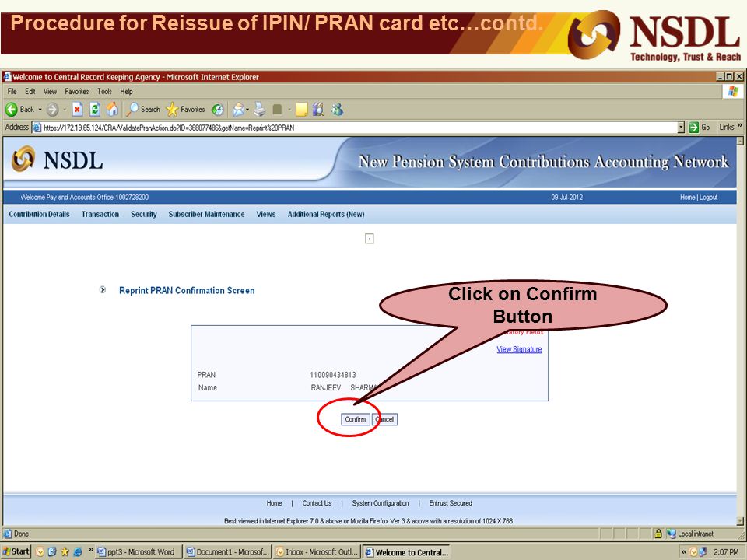747x560 pixels.
Task: Open Favorites star icon in toolbar
Action: (x=172, y=110)
